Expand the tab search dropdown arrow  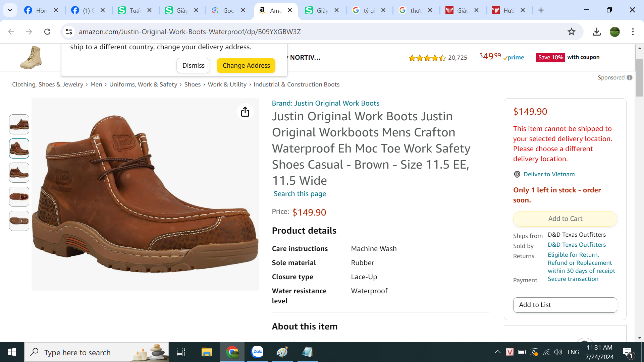tap(10, 10)
